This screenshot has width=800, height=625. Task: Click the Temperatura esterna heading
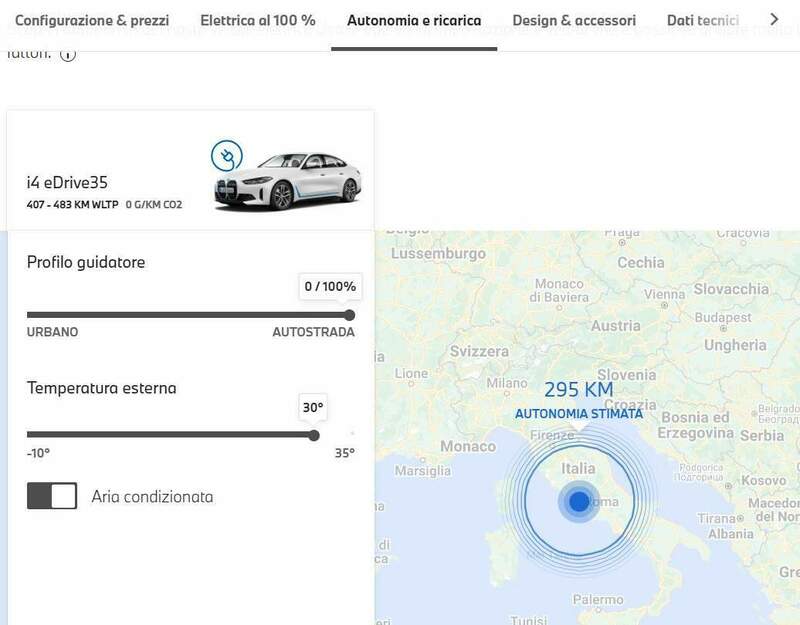click(x=102, y=388)
